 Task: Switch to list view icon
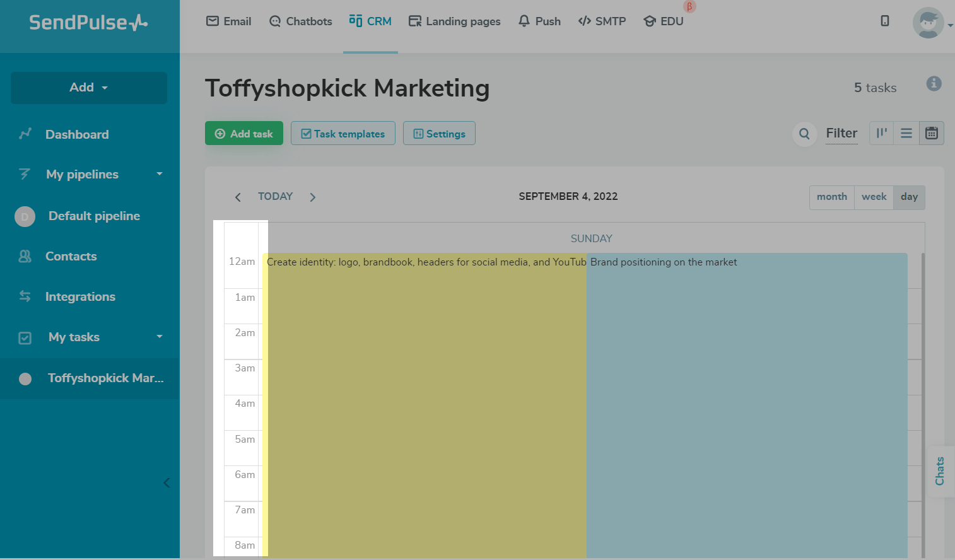[906, 133]
